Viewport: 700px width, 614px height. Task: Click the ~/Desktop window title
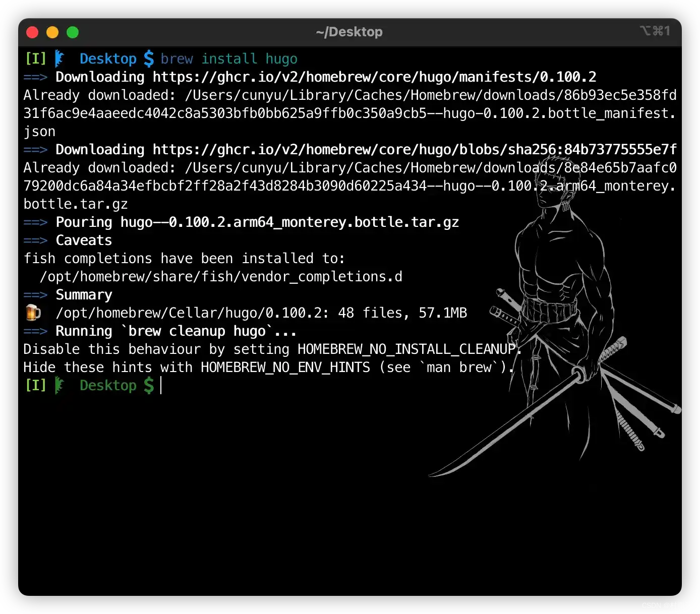pos(349,32)
